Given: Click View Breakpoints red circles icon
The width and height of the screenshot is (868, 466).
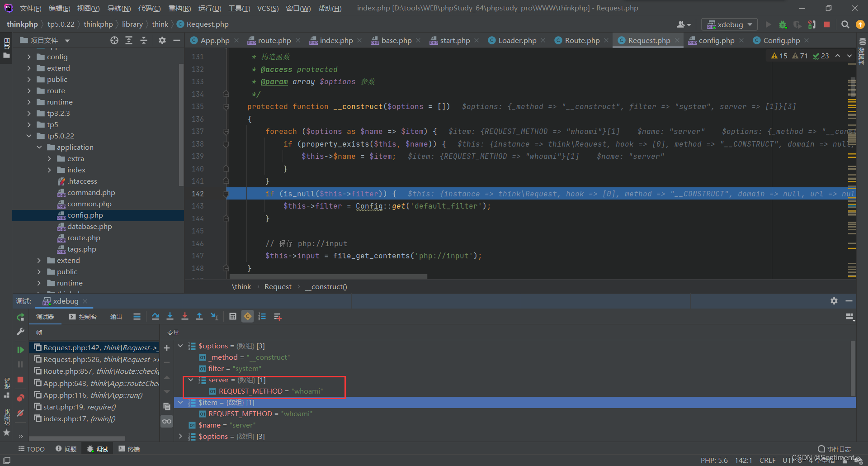Looking at the screenshot, I should click(x=20, y=398).
